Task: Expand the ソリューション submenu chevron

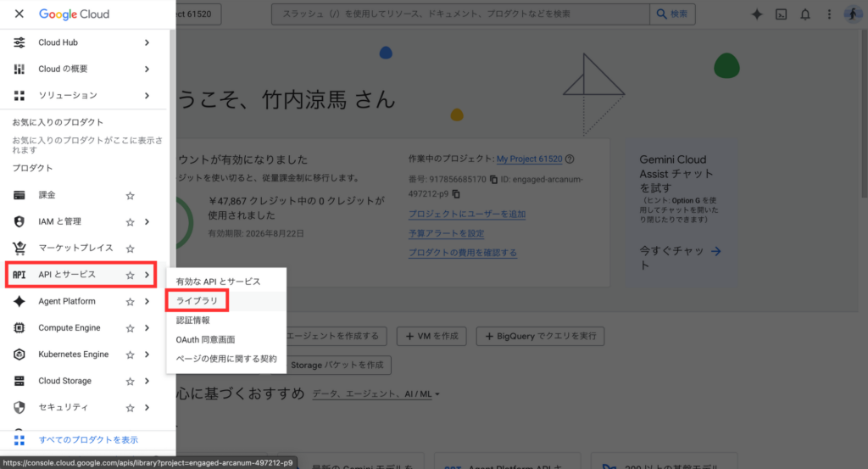Action: pyautogui.click(x=147, y=96)
